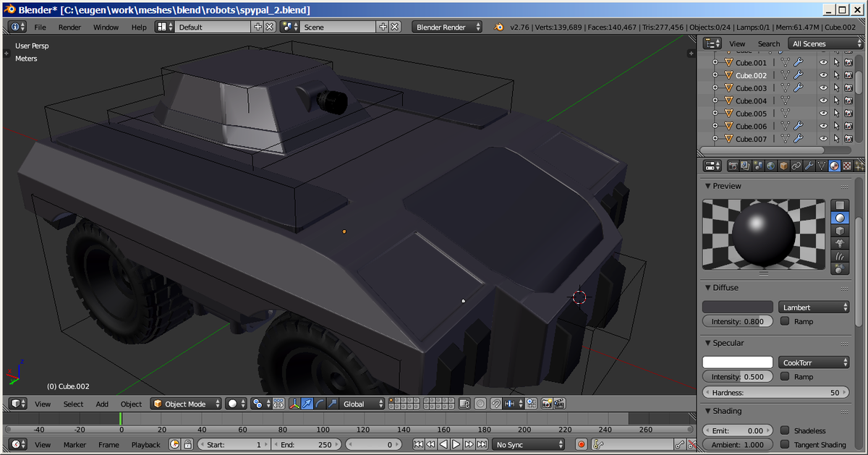Viewport: 868px width, 455px height.
Task: Open the Render menu
Action: tap(69, 27)
